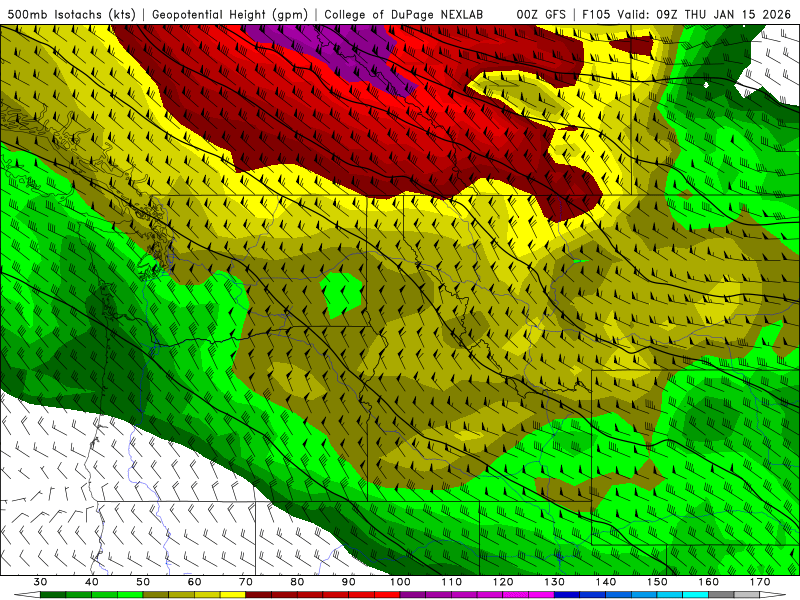800x600 pixels.
Task: Click the 'College of DuPage NEXLAB' text
Action: tap(404, 14)
